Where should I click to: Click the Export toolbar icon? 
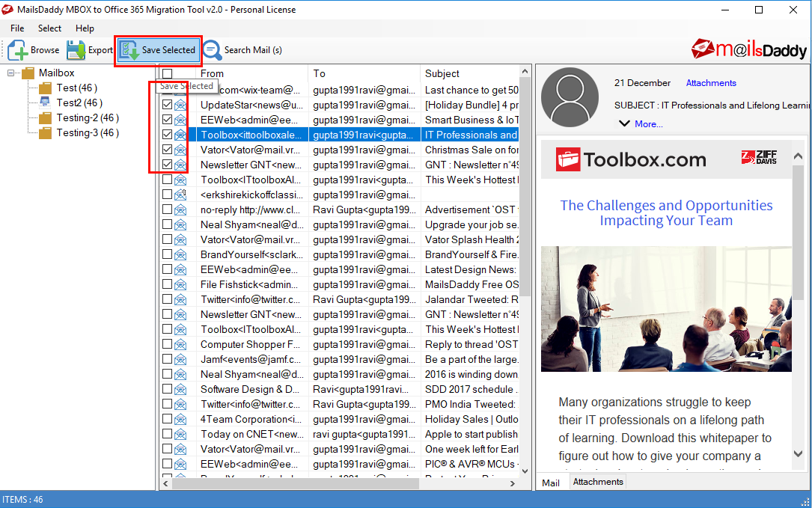pos(76,50)
